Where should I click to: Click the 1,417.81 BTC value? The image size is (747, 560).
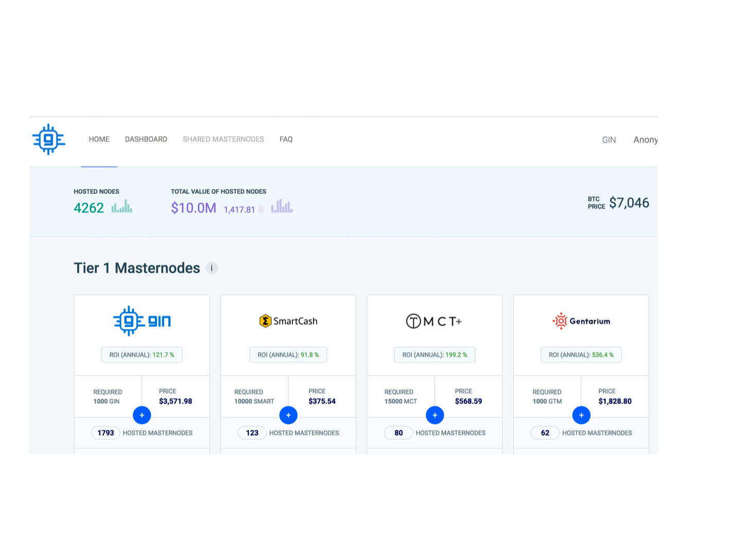point(239,209)
